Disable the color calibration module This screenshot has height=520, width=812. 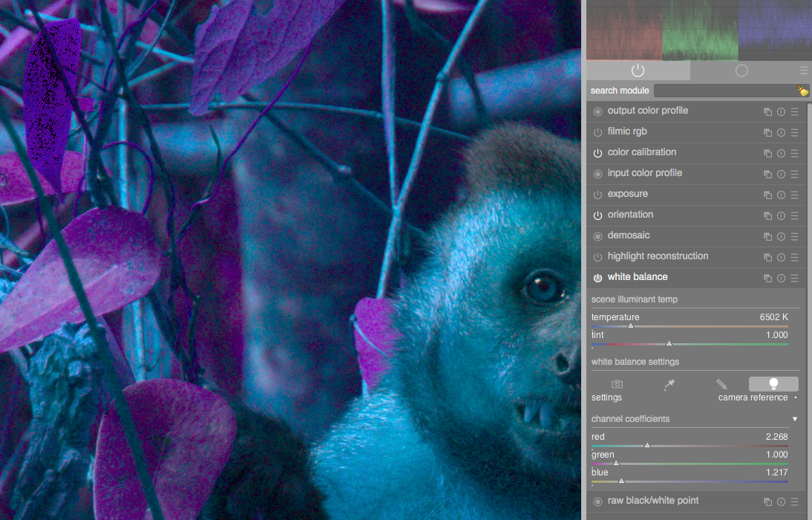tap(597, 153)
